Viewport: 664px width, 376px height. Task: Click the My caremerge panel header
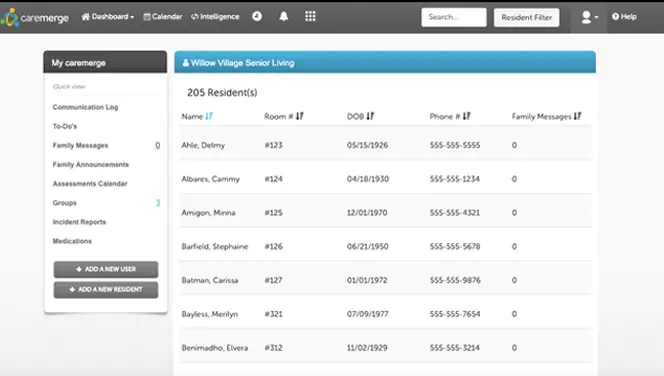tap(105, 62)
